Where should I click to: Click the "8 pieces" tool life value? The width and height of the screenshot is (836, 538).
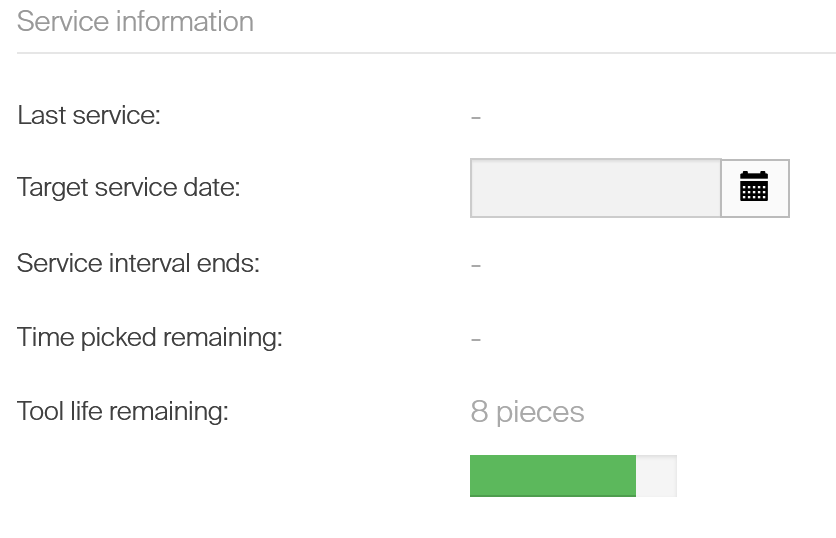(527, 412)
